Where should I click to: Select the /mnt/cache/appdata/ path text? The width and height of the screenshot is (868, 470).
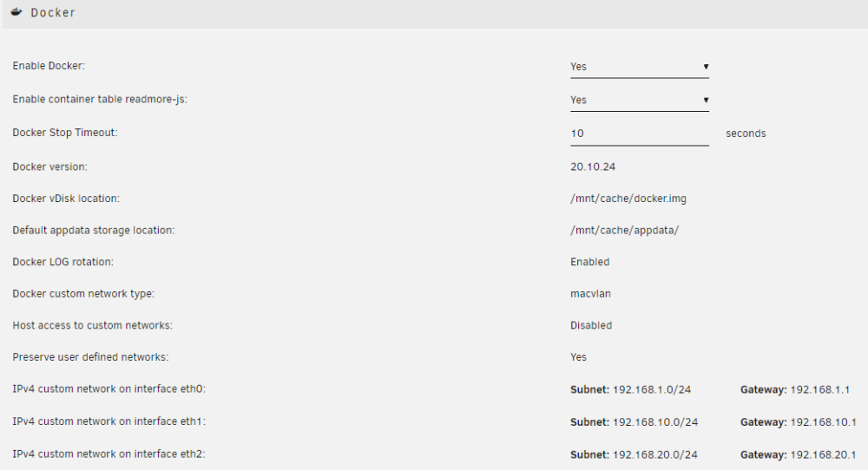624,231
